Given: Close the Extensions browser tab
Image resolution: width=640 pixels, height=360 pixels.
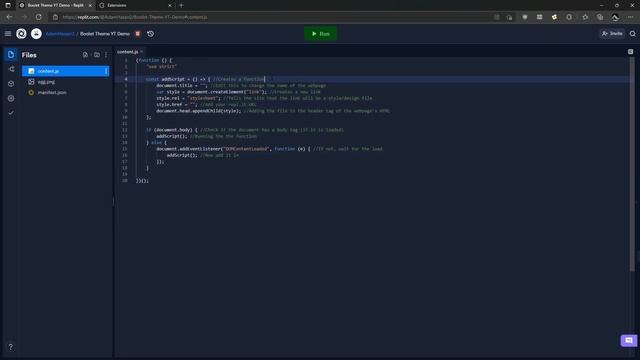Looking at the screenshot, I should pos(170,5).
